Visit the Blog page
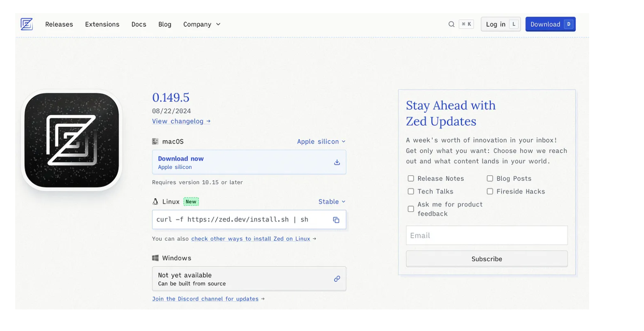The image size is (644, 331). pos(165,24)
